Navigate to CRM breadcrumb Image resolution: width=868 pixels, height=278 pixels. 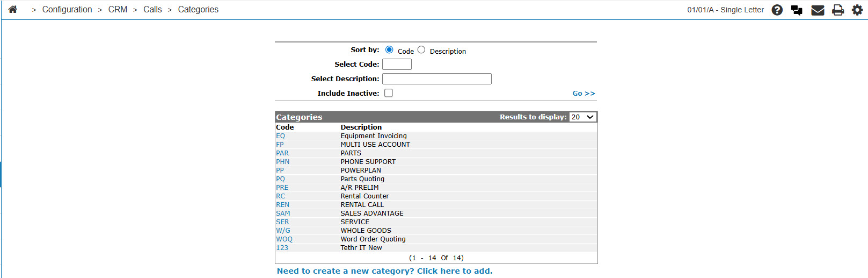pyautogui.click(x=118, y=9)
